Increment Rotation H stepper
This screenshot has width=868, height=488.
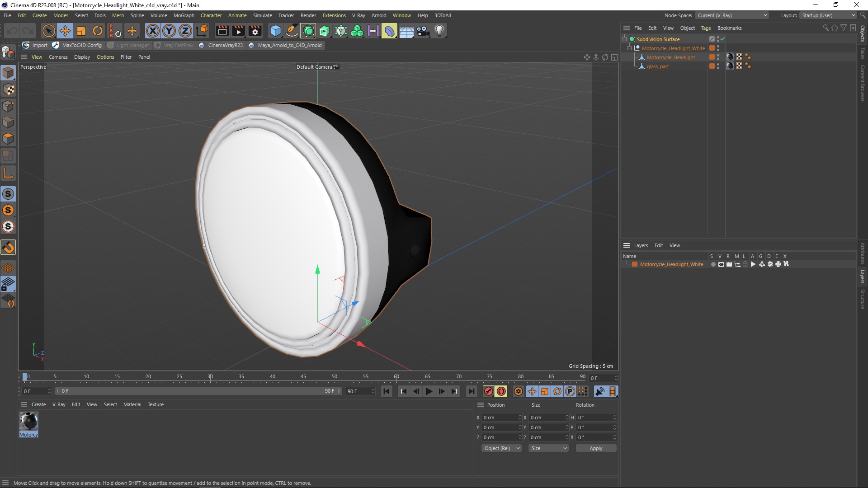[614, 416]
